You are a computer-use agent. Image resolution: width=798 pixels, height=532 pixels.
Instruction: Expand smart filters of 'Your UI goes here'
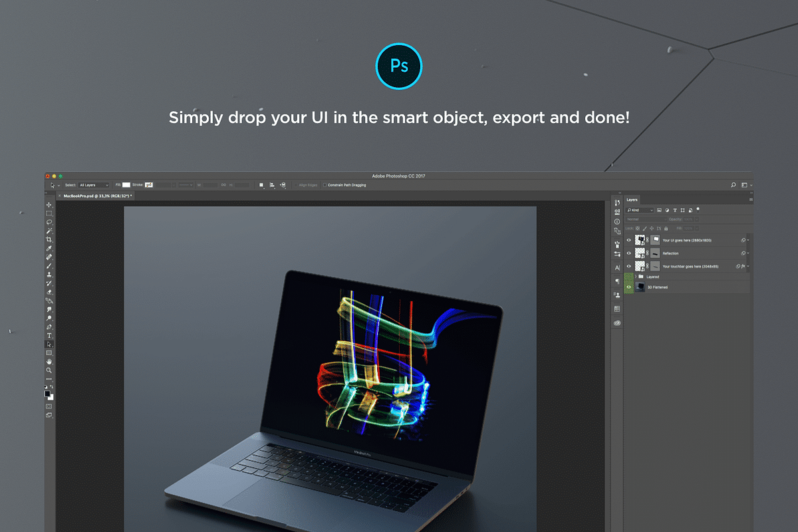coord(748,240)
